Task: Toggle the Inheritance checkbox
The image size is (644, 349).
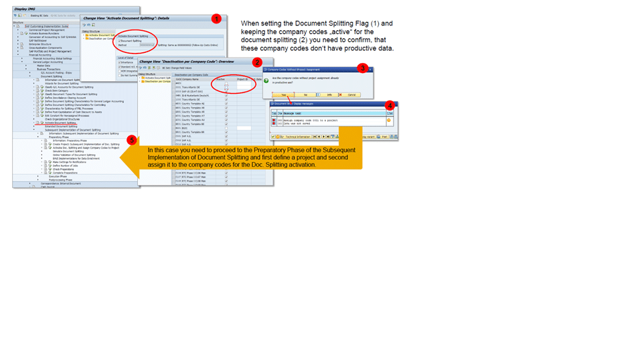Action: pyautogui.click(x=120, y=62)
